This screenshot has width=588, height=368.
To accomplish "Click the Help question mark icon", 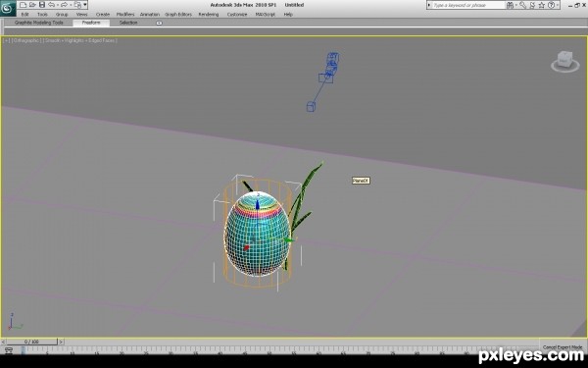I will 551,5.
